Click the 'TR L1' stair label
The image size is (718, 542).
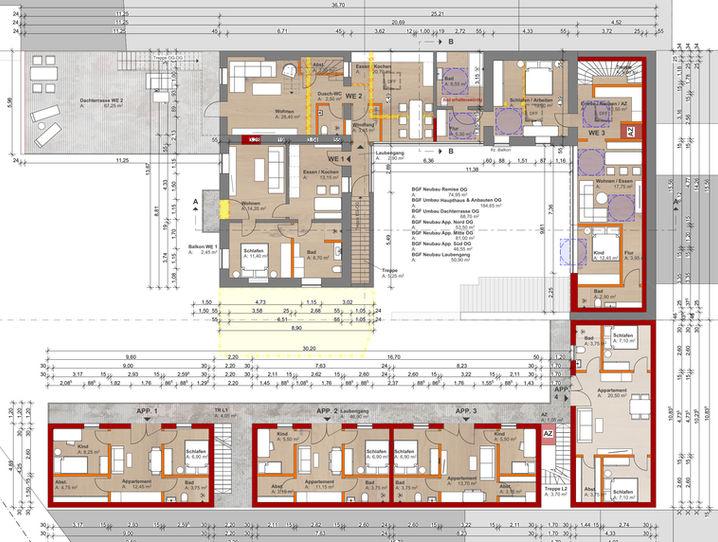click(221, 410)
